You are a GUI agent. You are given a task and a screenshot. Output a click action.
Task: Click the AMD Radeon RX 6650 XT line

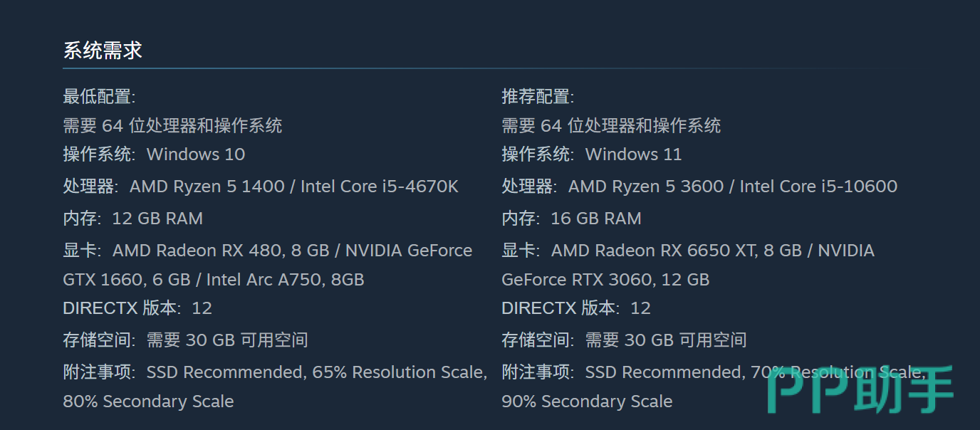[688, 251]
